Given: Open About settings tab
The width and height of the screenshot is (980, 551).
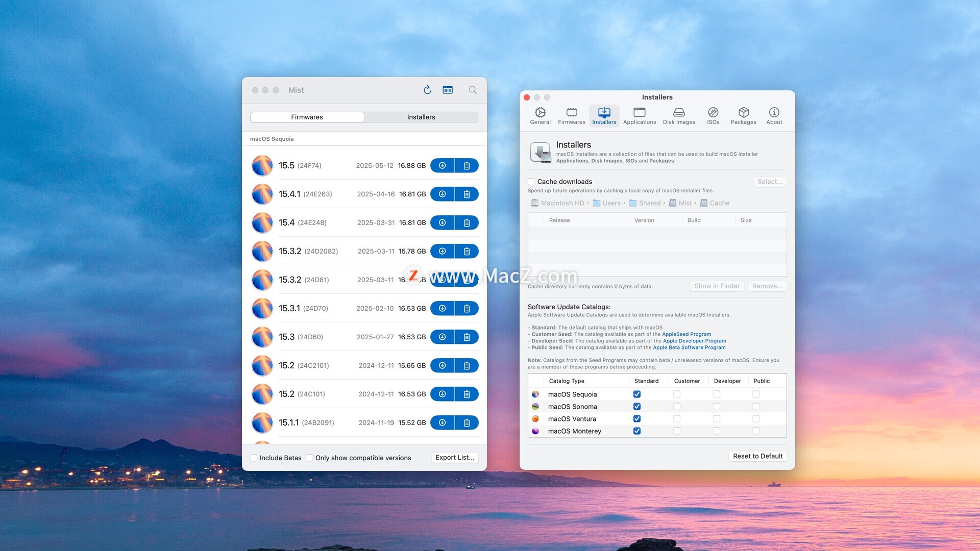Looking at the screenshot, I should (x=774, y=116).
